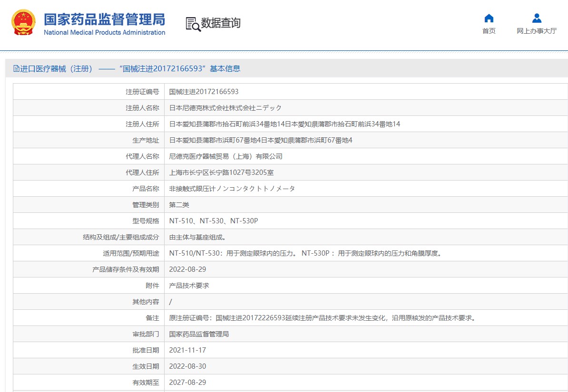568x392 pixels.
Task: Click the 管理类别 label
Action: 146,205
